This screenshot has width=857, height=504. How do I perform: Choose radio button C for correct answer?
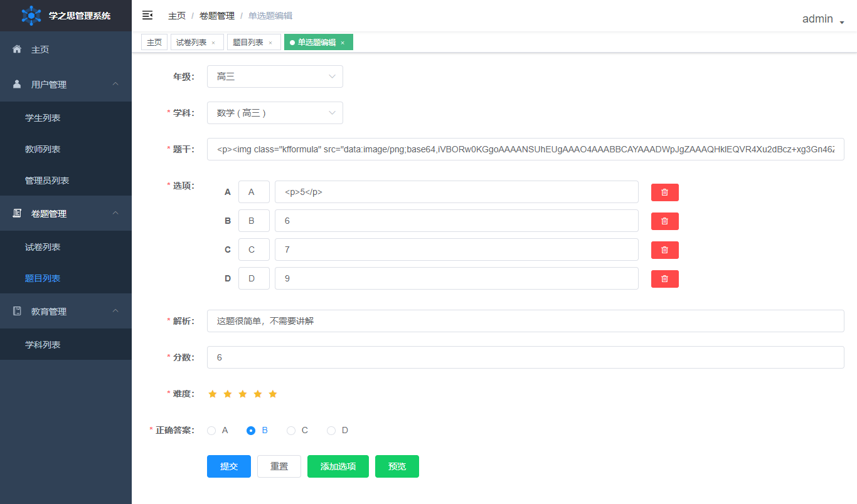tap(291, 431)
